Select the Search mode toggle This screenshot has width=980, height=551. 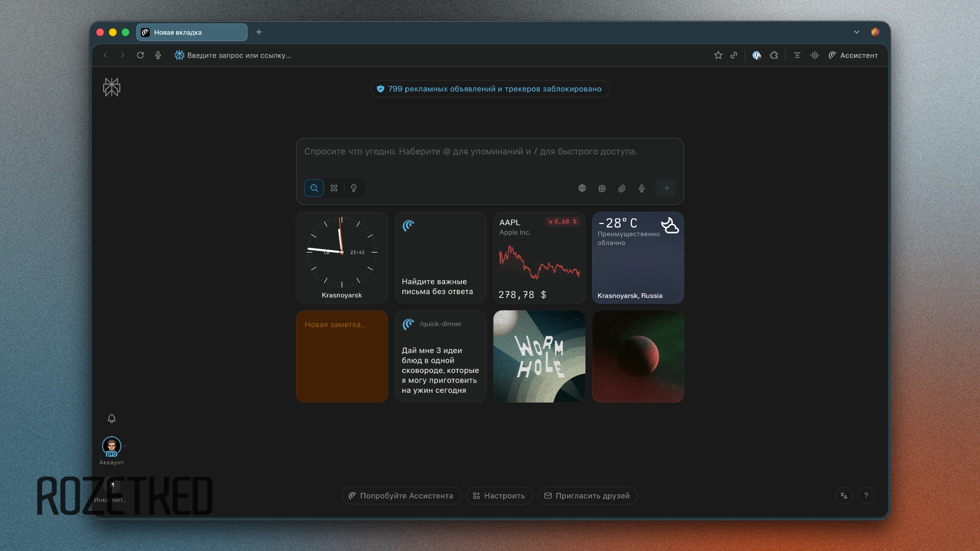coord(314,188)
